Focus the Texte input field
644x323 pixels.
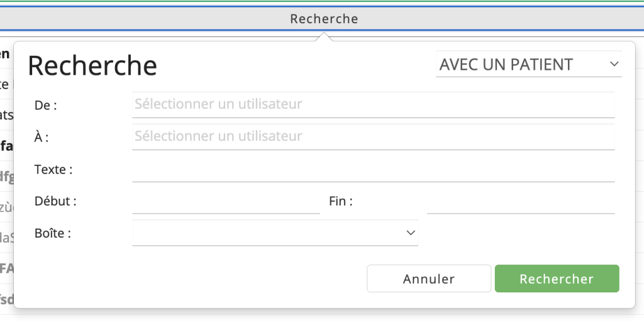pyautogui.click(x=374, y=169)
